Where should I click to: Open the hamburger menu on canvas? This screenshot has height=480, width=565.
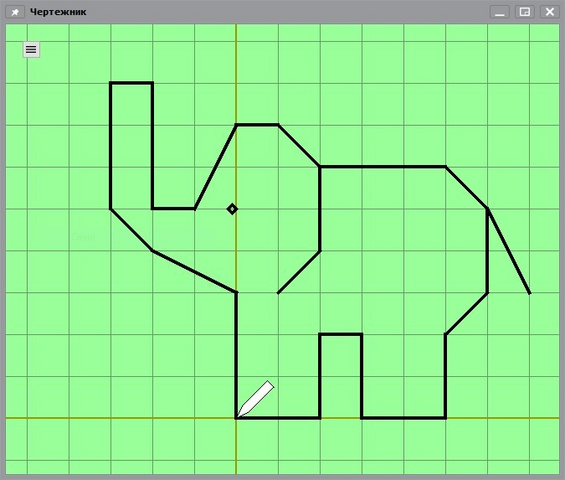pyautogui.click(x=31, y=49)
